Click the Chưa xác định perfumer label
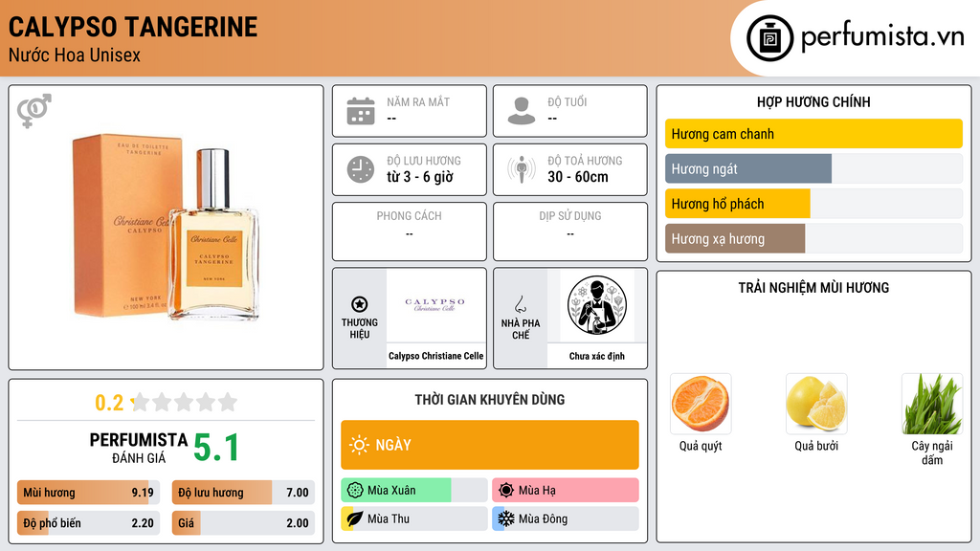The height and width of the screenshot is (551, 980). click(x=597, y=356)
